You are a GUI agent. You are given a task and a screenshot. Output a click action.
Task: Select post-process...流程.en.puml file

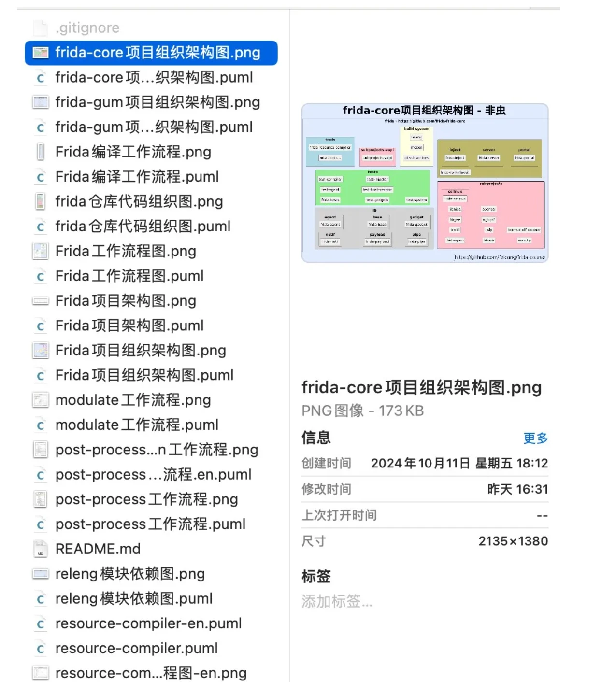tap(153, 475)
